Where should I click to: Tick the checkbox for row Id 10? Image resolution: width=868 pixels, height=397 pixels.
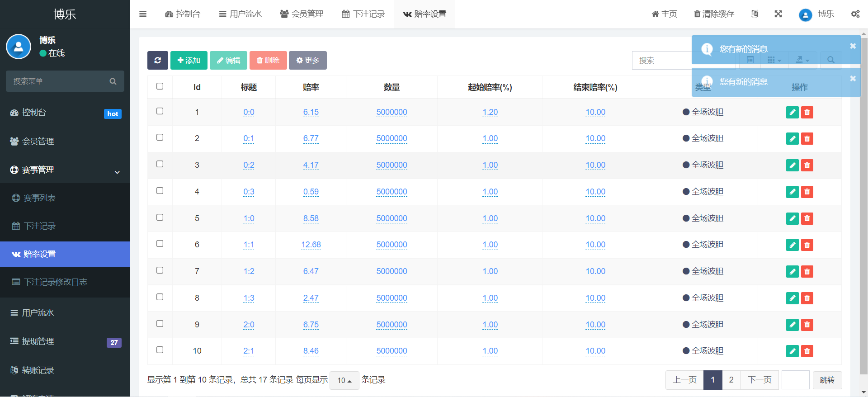click(160, 350)
